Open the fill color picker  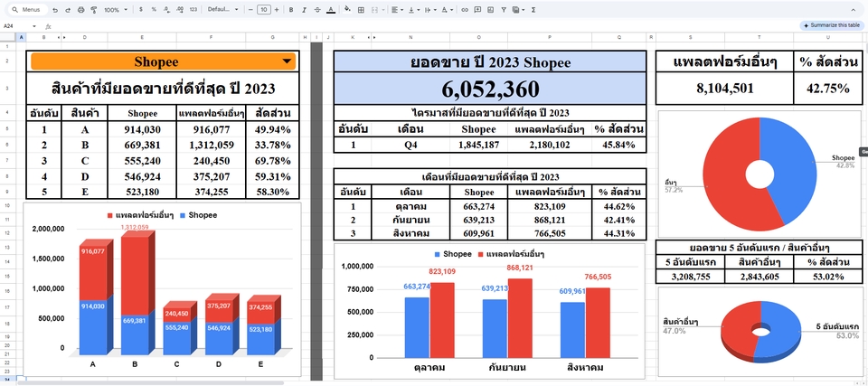pos(347,10)
